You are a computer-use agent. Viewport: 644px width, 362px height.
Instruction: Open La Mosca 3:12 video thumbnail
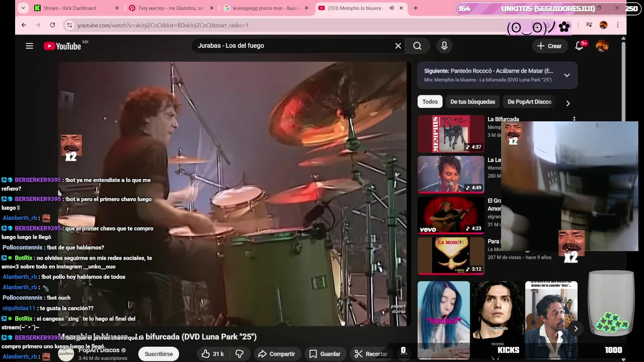451,256
